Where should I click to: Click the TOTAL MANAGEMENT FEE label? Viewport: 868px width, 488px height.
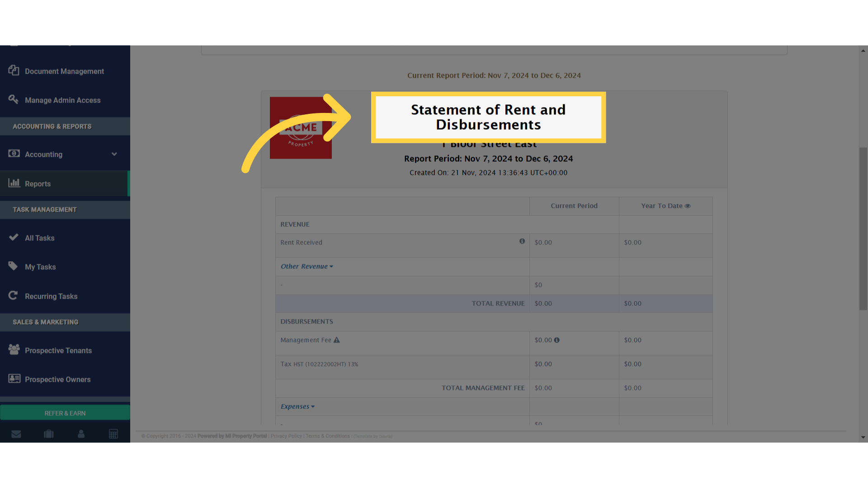pos(483,388)
